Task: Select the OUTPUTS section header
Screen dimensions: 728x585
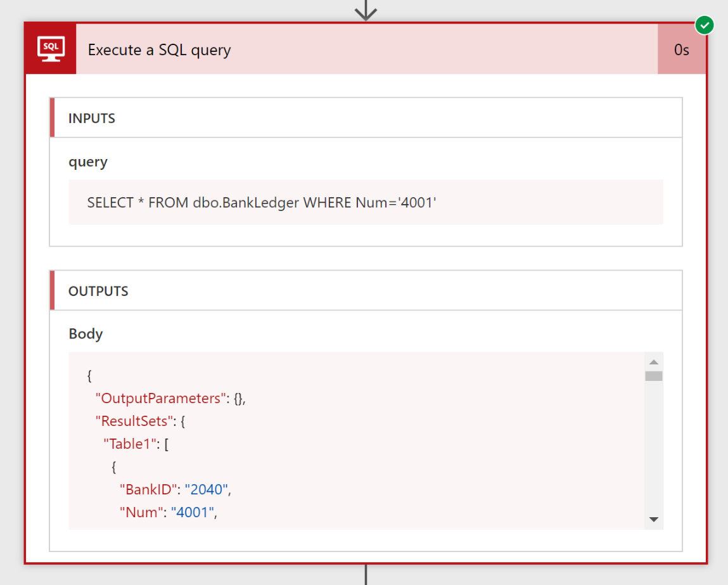Action: point(98,291)
